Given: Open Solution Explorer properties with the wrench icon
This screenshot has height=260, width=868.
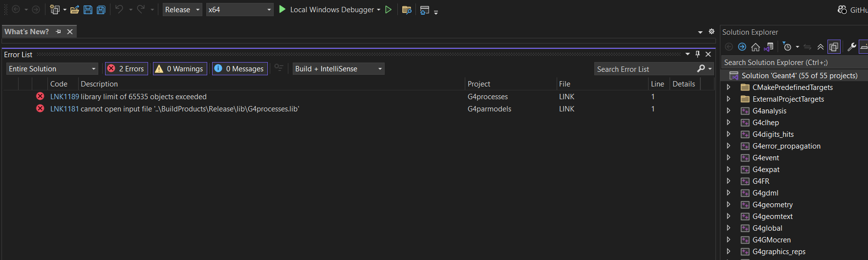Looking at the screenshot, I should coord(851,47).
